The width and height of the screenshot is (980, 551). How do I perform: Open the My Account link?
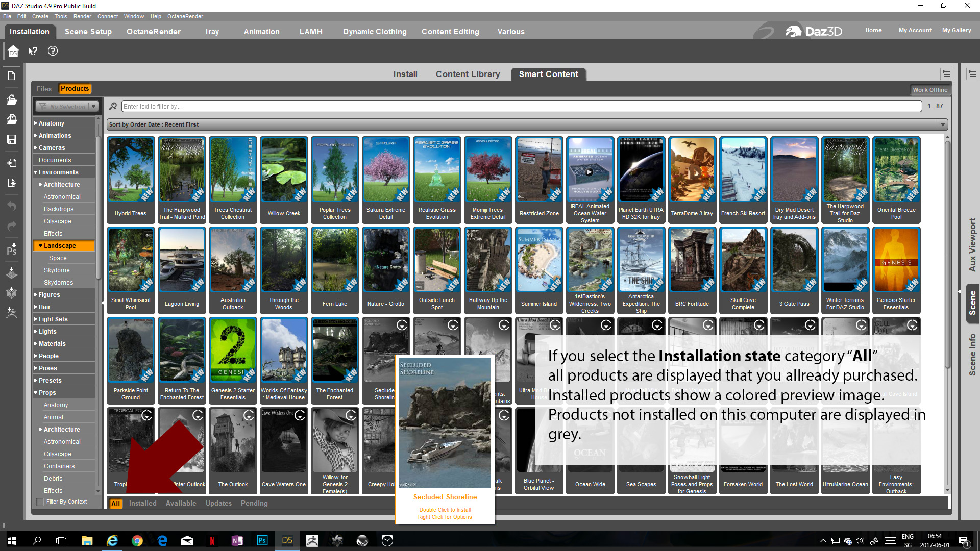pyautogui.click(x=915, y=30)
